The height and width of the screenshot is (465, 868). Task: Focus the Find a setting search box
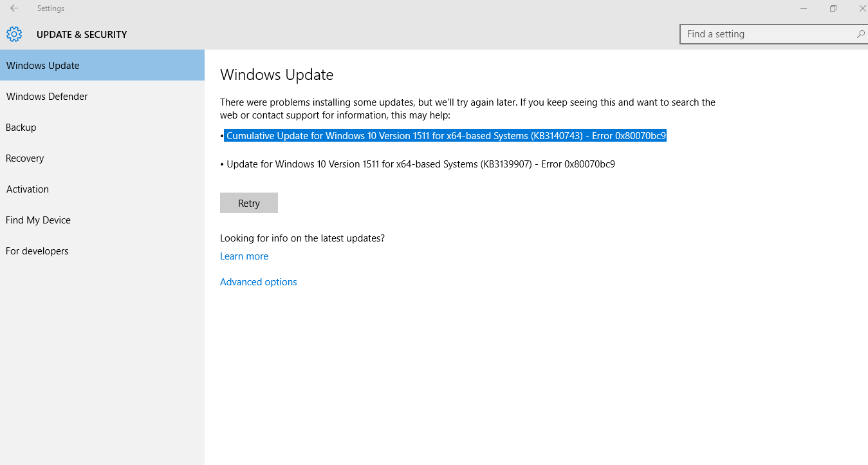(x=773, y=34)
